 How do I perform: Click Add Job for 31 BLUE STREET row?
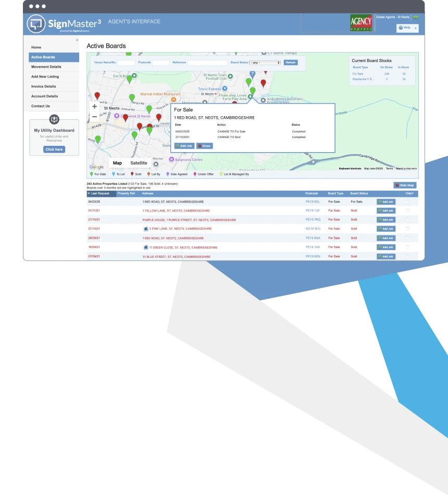(x=386, y=256)
